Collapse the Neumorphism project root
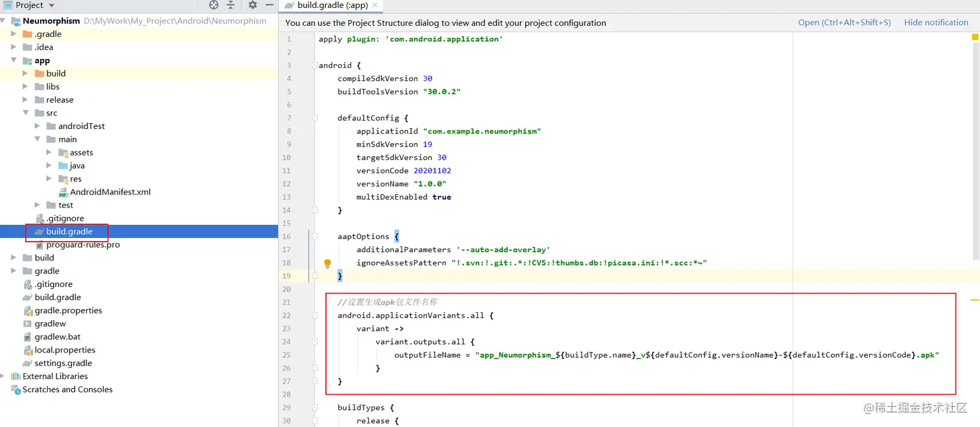The image size is (980, 427). click(x=3, y=21)
